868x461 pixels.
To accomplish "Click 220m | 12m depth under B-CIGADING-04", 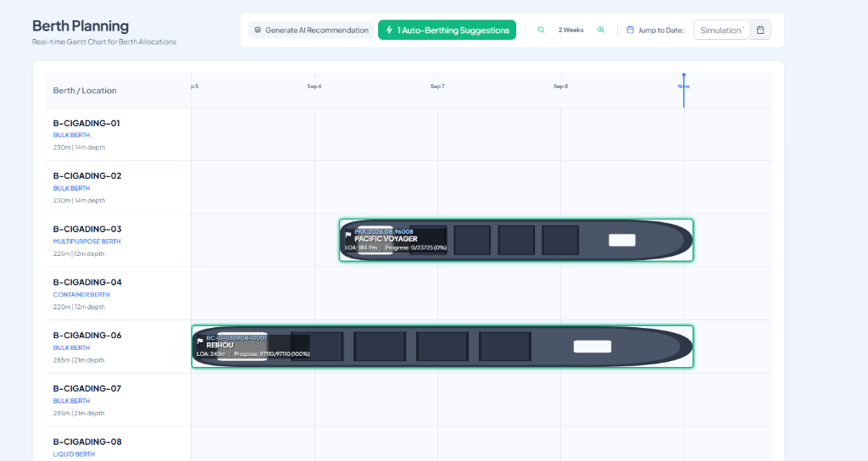I will 79,307.
